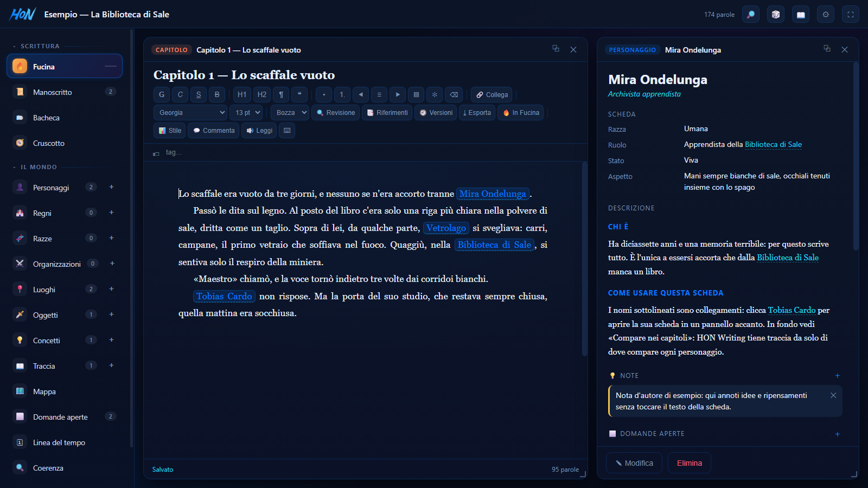This screenshot has height=488, width=868.
Task: Enter fullscreen with the top bar icon
Action: pos(851,15)
